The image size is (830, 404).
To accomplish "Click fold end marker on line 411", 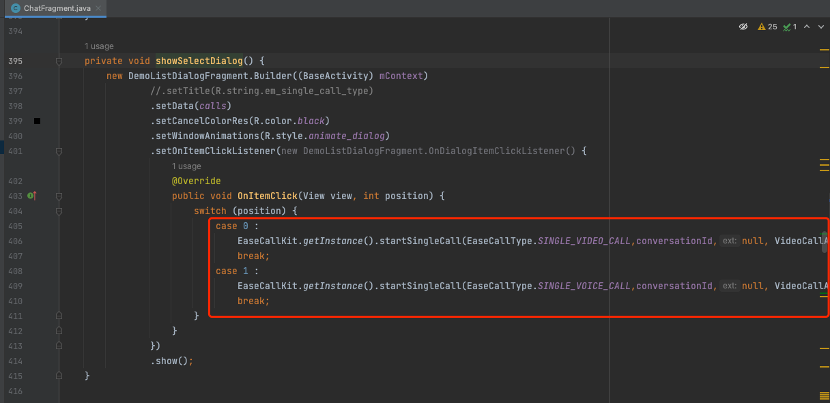I will (59, 316).
